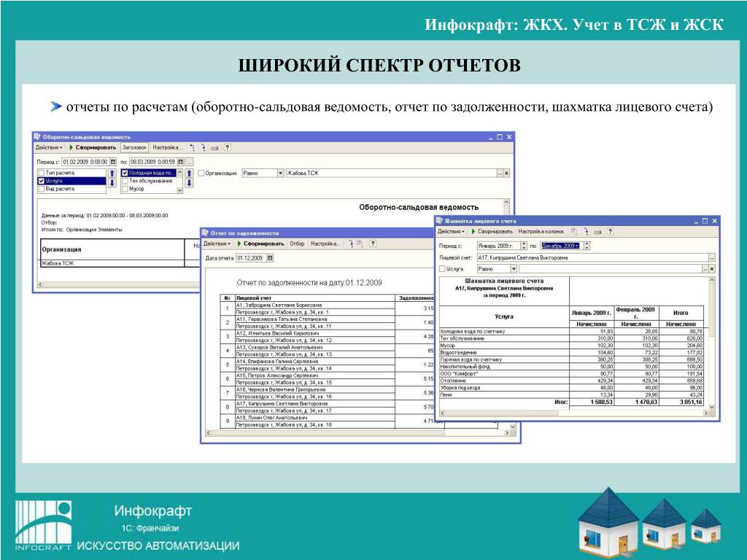Open Настройка in Отчет по задолженности toolbar
747x560 pixels.
pyautogui.click(x=325, y=244)
